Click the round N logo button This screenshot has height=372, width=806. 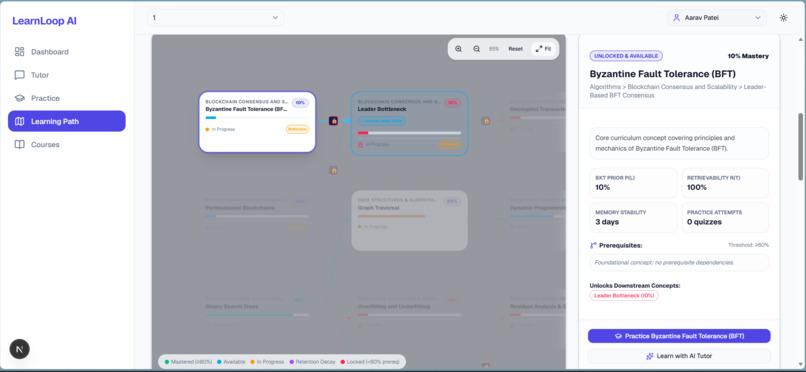[20, 349]
